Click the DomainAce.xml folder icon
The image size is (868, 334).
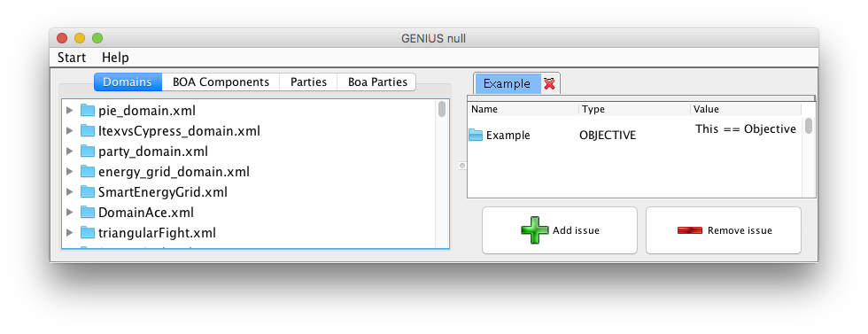click(x=88, y=212)
